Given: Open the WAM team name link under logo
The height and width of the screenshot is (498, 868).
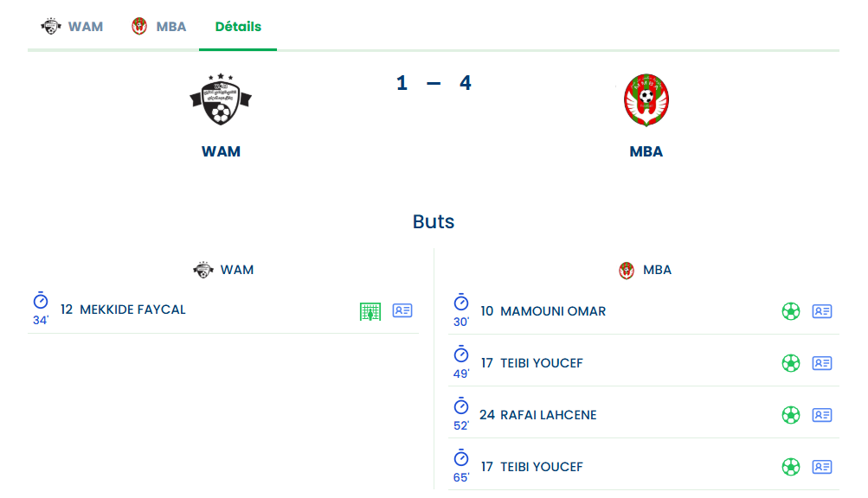Looking at the screenshot, I should (221, 151).
